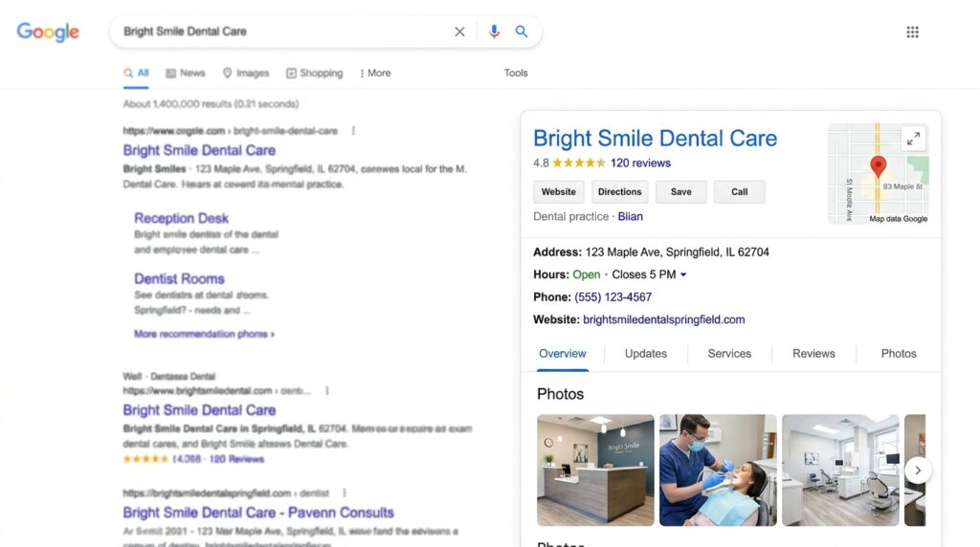Viewport: 980px width, 547px height.
Task: Open the search Tools options
Action: click(x=516, y=73)
